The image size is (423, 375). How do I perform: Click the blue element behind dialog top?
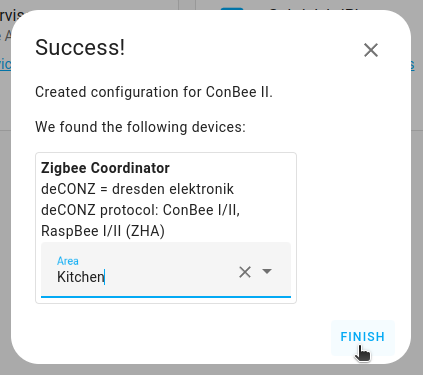point(232,9)
